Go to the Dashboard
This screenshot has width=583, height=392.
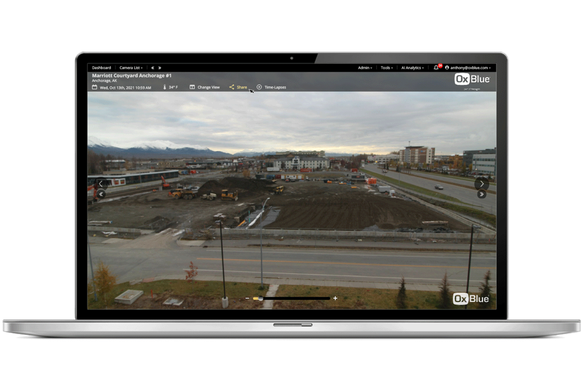(x=101, y=67)
